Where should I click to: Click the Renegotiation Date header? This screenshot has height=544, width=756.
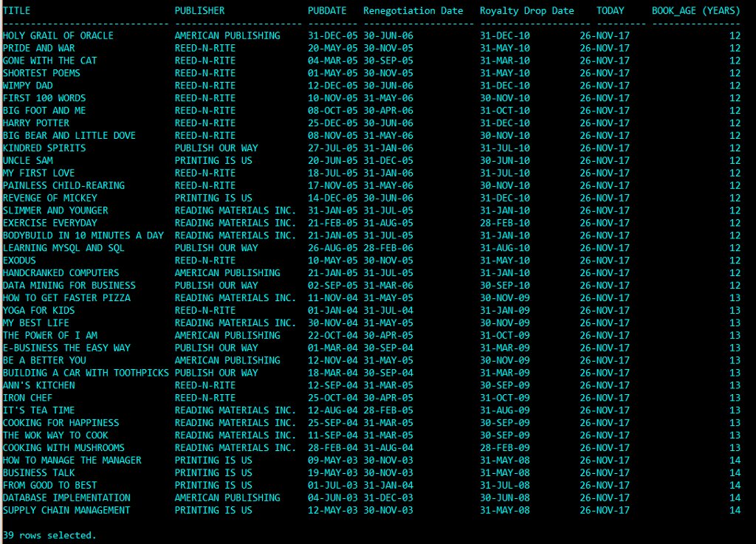tap(412, 10)
